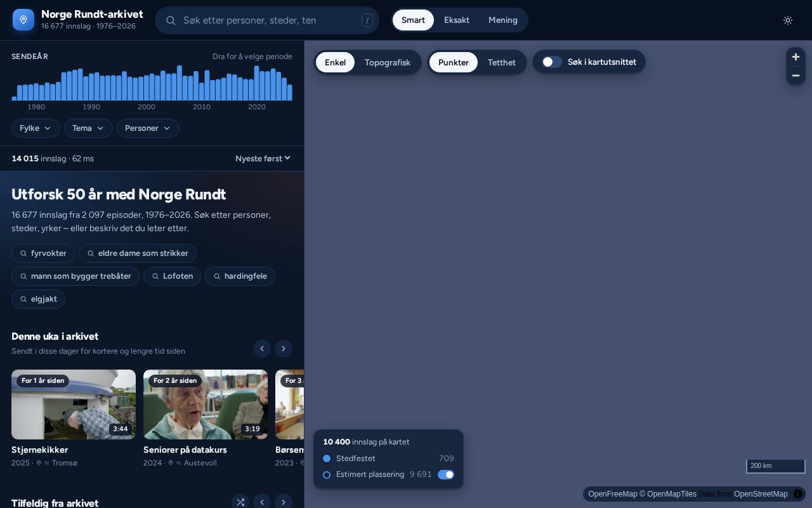Go to previous Tilfeldig fra arkivet cards
Viewport: 812px width, 508px height.
pos(262,502)
